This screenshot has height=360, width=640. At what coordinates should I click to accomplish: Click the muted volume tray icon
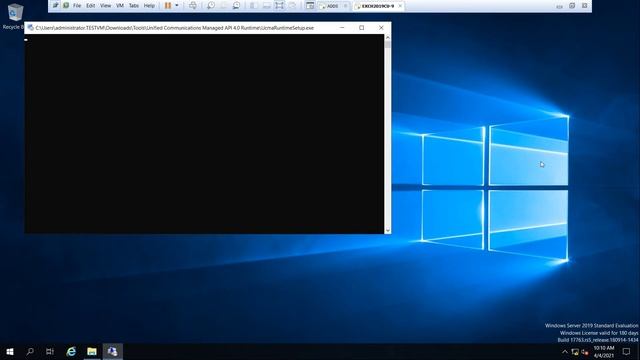(x=585, y=352)
